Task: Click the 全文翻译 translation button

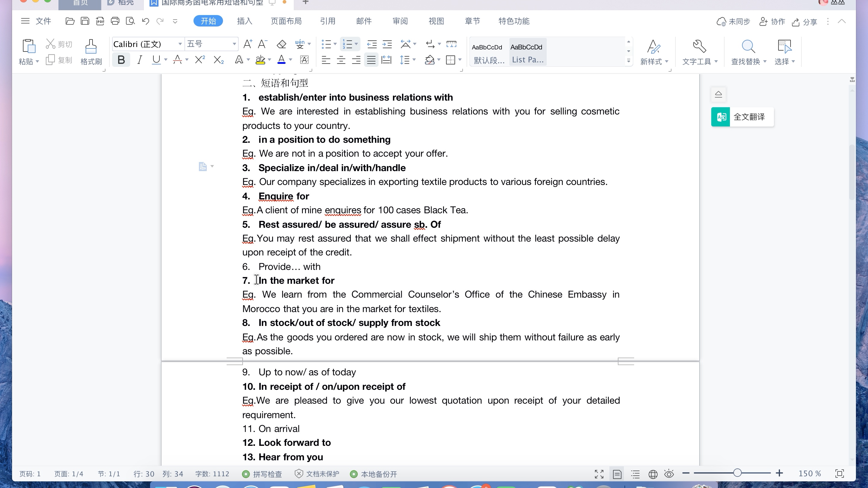Action: (744, 117)
